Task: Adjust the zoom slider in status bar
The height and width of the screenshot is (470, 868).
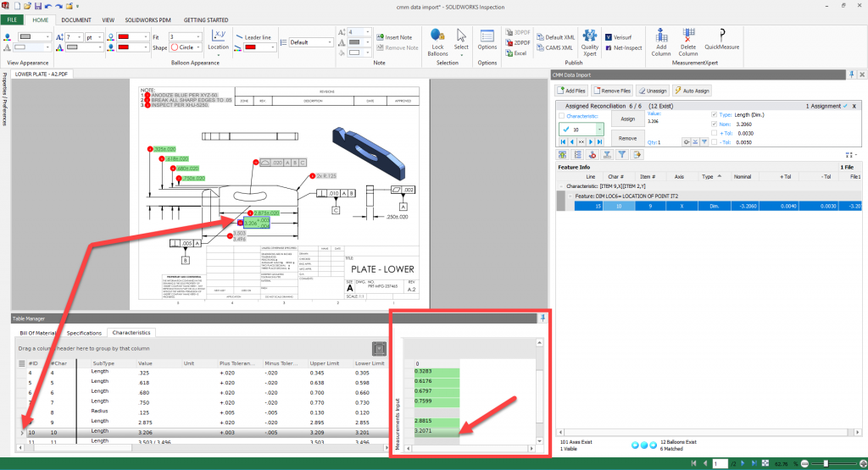Action: (x=826, y=463)
